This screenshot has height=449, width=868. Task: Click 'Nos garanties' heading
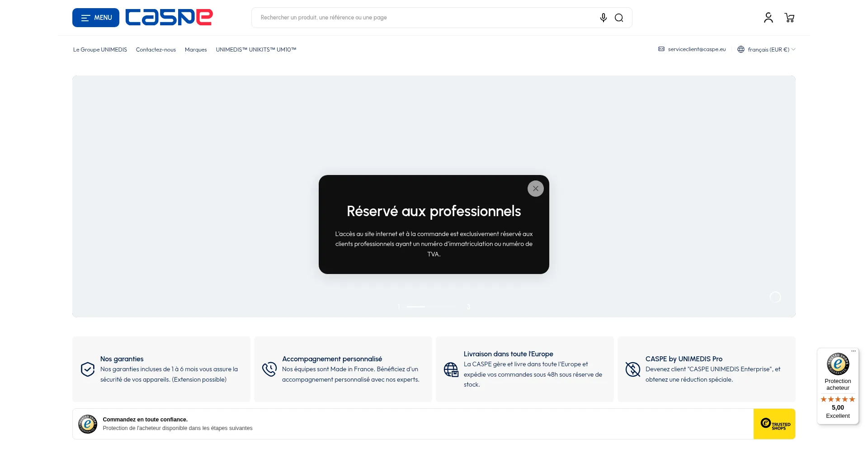[122, 359]
